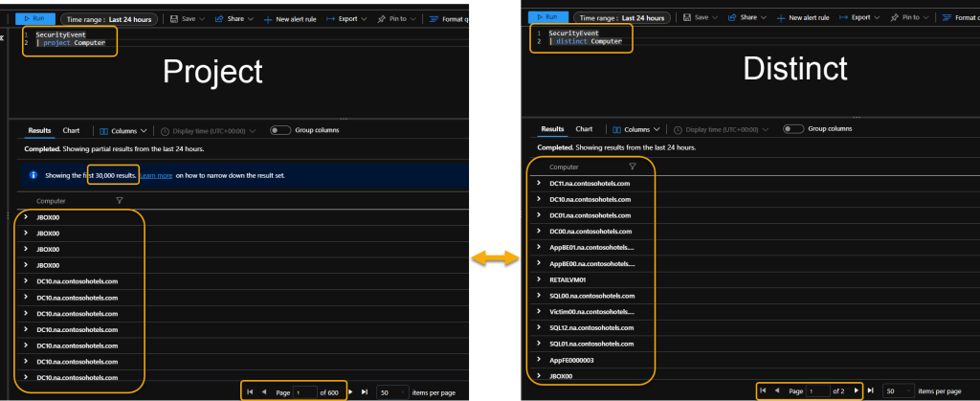Click page number field in Project panel
Viewport: 980px width, 401px height.
pyautogui.click(x=305, y=393)
